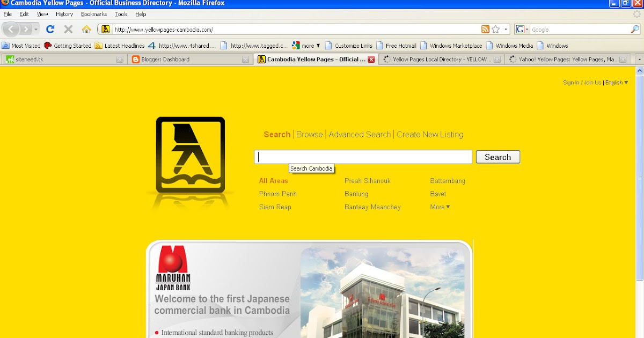Select the Preah Sihanouk location
This screenshot has width=644, height=338.
coord(368,181)
